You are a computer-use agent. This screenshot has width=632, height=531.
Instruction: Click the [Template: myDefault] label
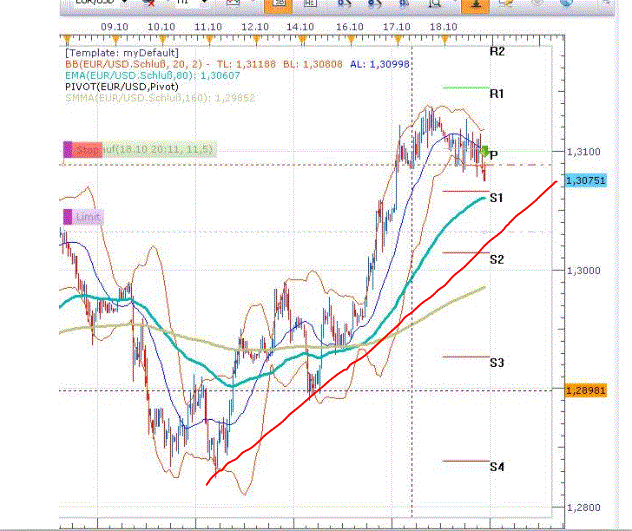pyautogui.click(x=122, y=53)
